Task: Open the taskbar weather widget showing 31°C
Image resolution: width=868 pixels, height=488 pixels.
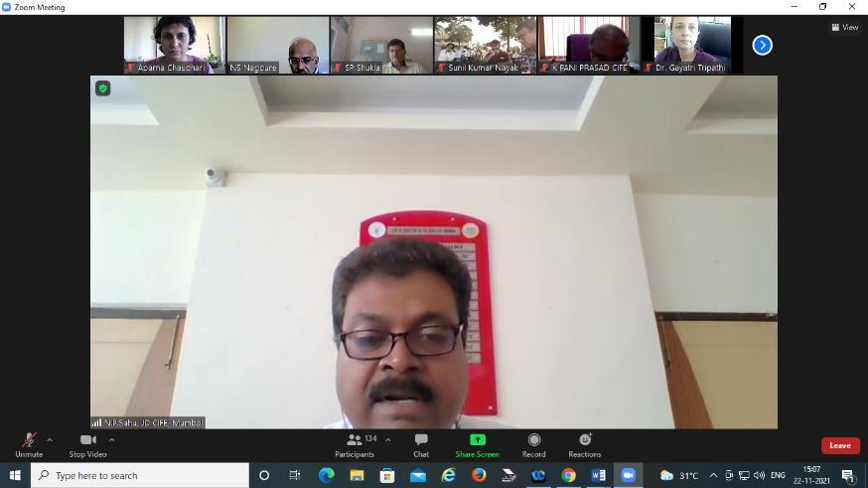Action: pyautogui.click(x=680, y=475)
